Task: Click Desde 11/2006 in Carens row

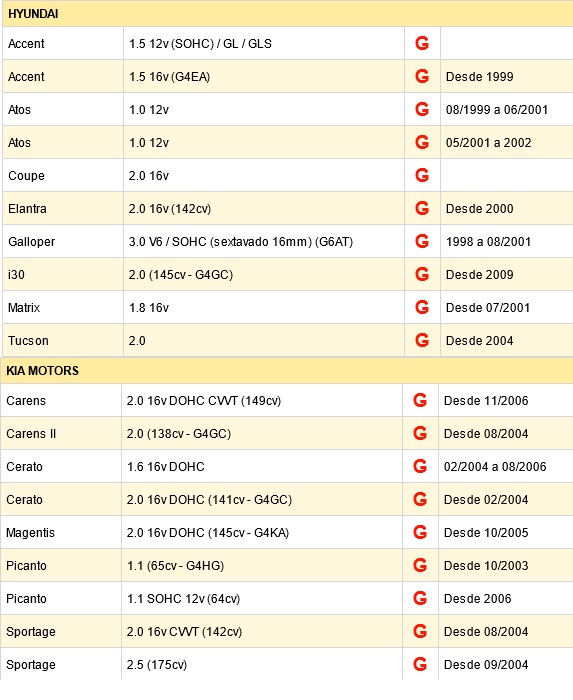Action: coord(486,401)
